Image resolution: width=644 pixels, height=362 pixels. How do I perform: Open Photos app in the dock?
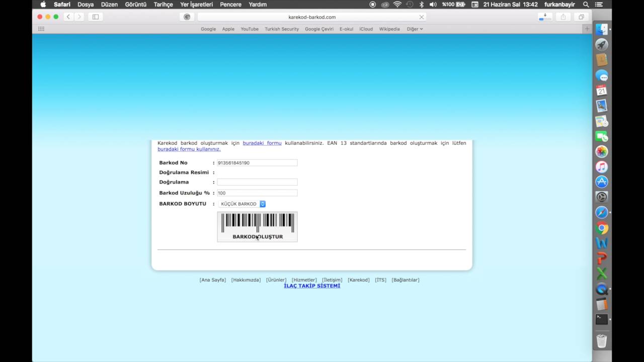[602, 151]
